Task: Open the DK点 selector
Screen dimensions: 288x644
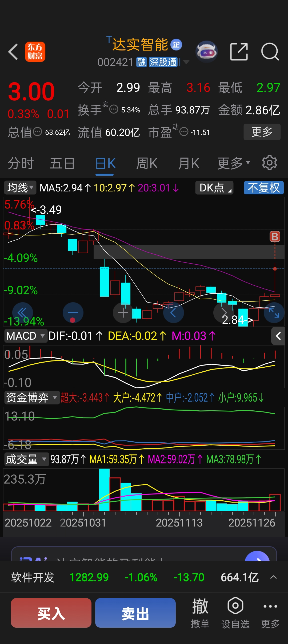Action: [214, 188]
